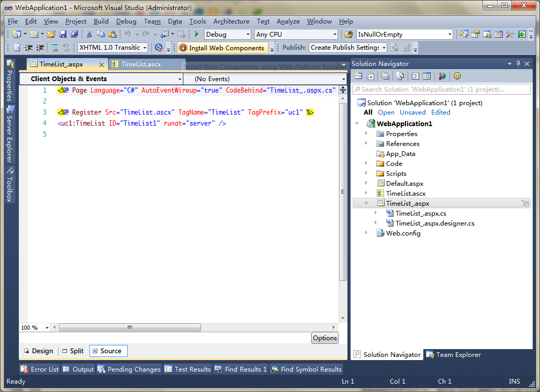540x392 pixels.
Task: Click the Decrease Indent icon
Action: point(29,48)
